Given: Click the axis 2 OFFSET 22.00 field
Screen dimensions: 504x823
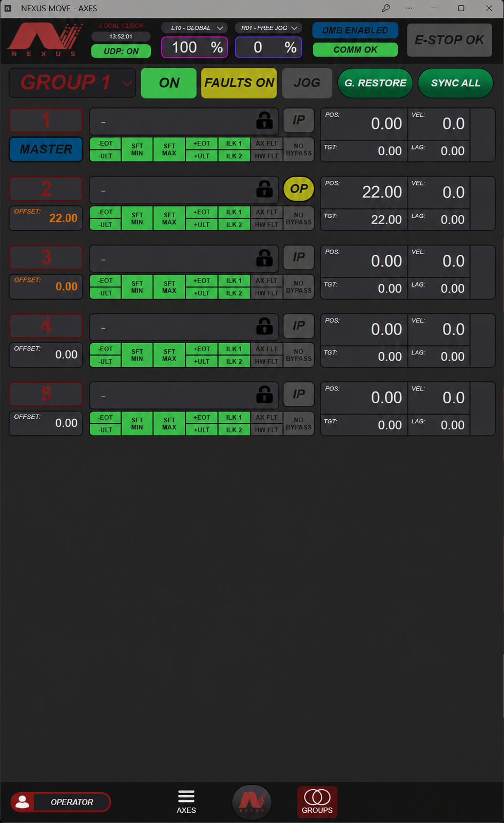Looking at the screenshot, I should [46, 218].
